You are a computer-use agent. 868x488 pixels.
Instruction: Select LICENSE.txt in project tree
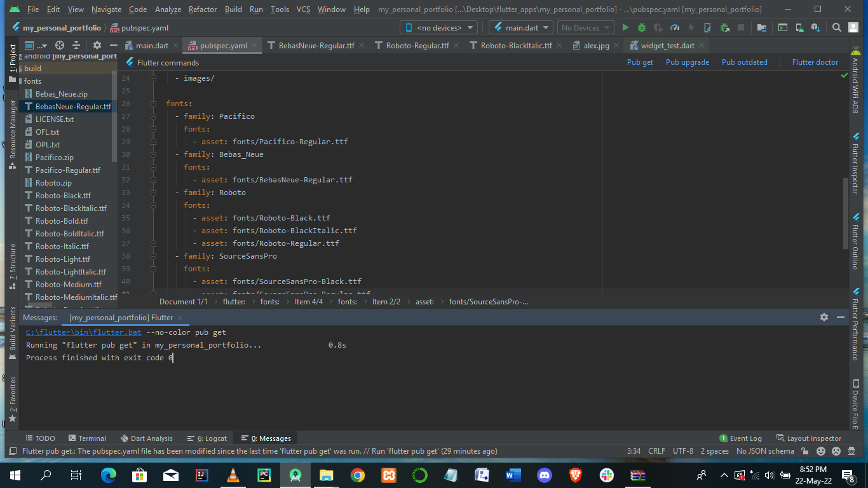54,119
